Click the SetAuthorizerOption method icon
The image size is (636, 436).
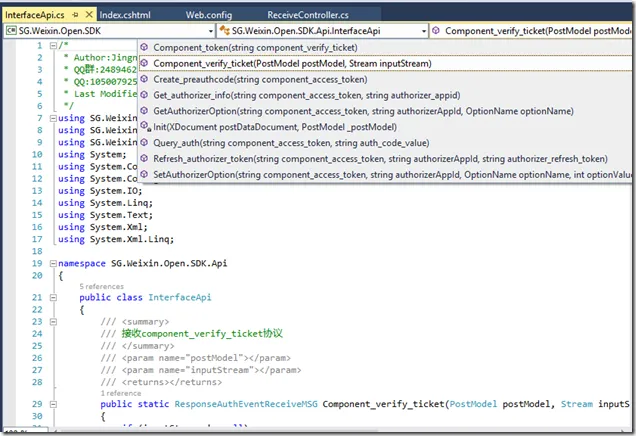coord(144,174)
